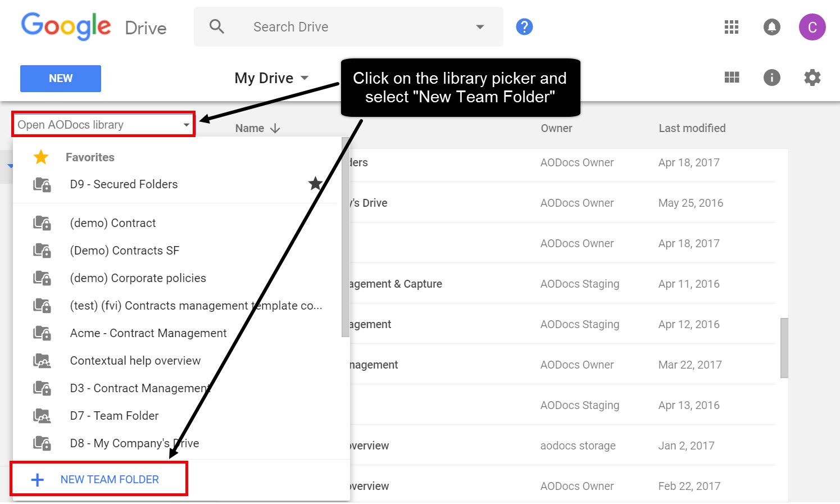Click the row modified Feb 22, 2017
This screenshot has width=840, height=504.
point(562,485)
